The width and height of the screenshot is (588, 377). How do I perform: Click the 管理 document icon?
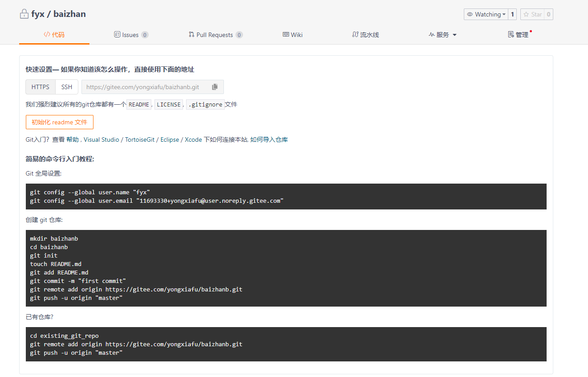pyautogui.click(x=511, y=34)
